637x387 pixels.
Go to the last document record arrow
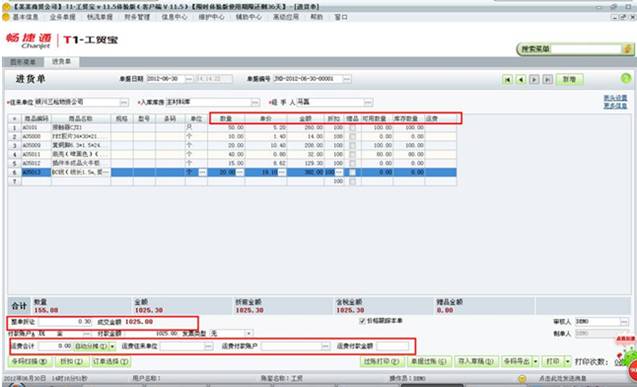pos(548,80)
